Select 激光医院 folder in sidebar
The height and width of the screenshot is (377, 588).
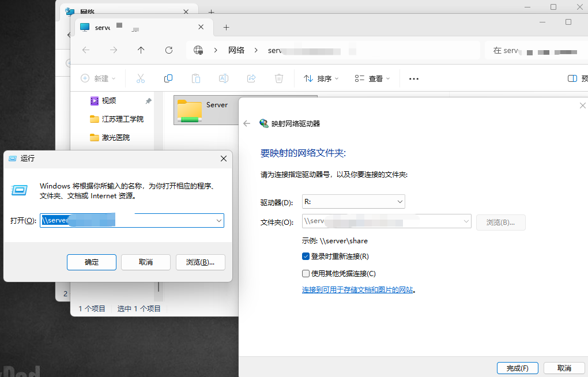(x=110, y=138)
